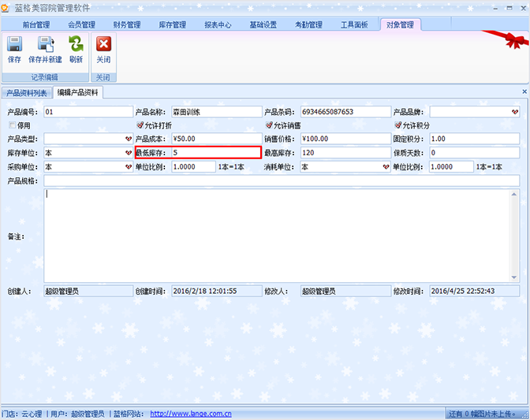The height and width of the screenshot is (420, 530).
Task: Switch to the 产品资料列表 tab
Action: pyautogui.click(x=27, y=93)
